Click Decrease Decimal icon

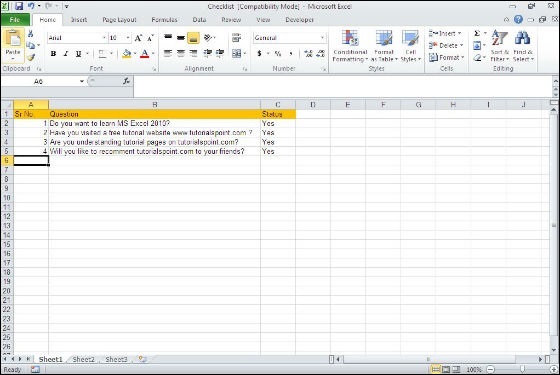tap(321, 54)
